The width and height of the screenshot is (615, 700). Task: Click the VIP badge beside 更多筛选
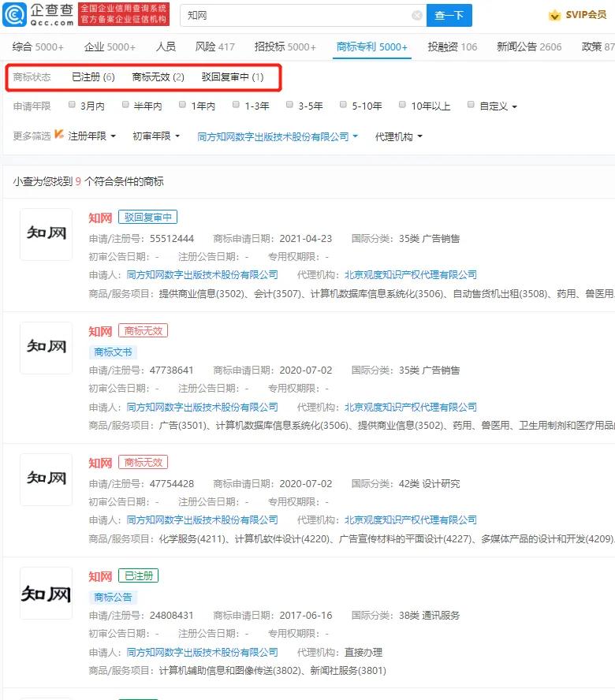pos(59,134)
